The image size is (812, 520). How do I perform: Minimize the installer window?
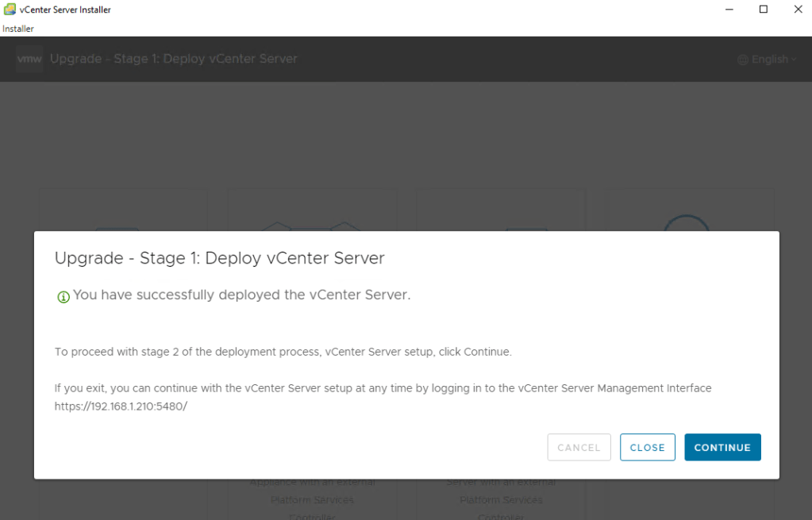click(x=728, y=10)
